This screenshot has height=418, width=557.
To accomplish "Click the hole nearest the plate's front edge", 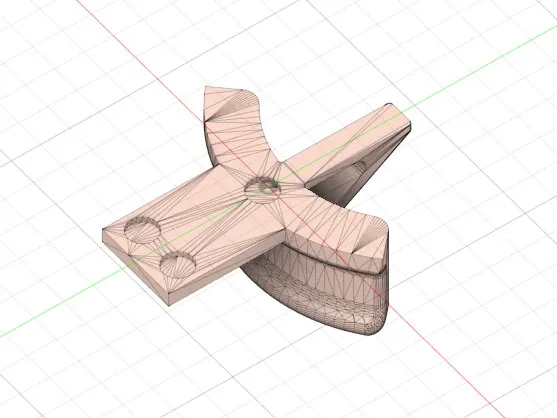I will pyautogui.click(x=178, y=265).
